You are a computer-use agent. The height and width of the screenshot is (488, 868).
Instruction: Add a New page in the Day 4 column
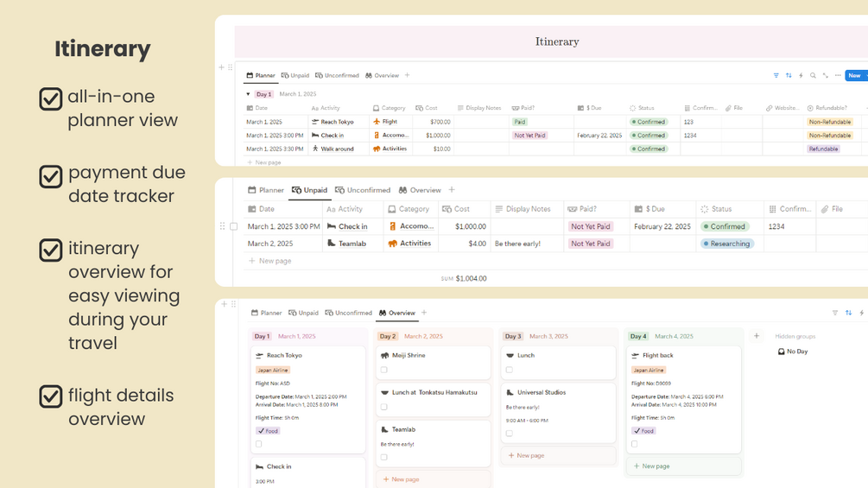651,466
